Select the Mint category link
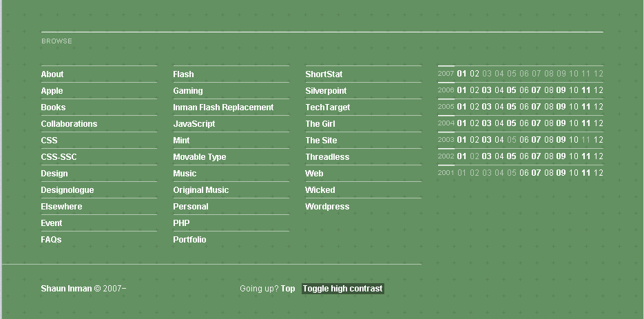 [x=181, y=140]
